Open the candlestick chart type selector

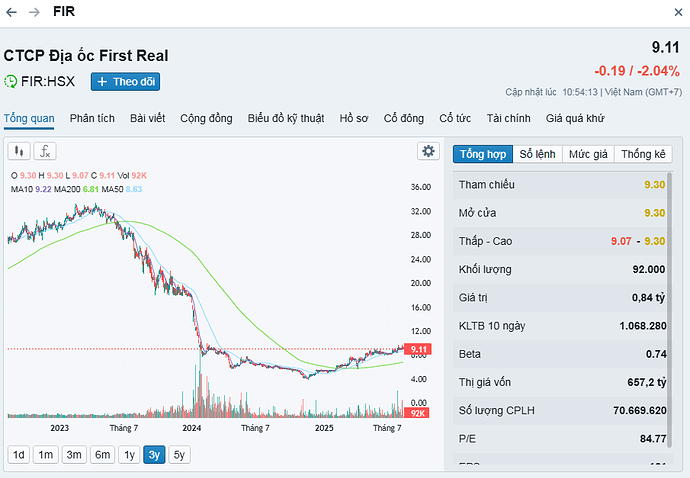pyautogui.click(x=19, y=151)
